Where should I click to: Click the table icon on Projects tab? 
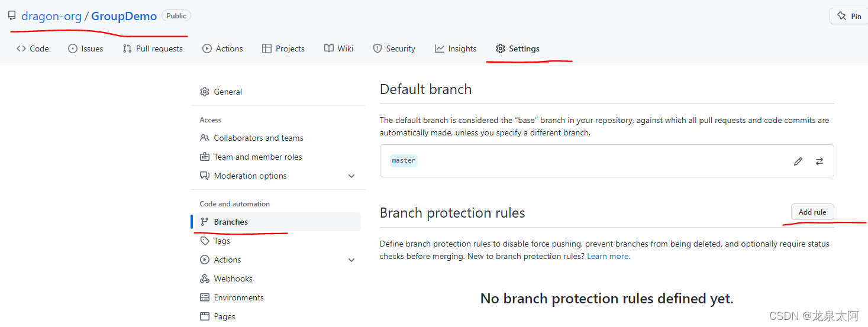point(267,48)
